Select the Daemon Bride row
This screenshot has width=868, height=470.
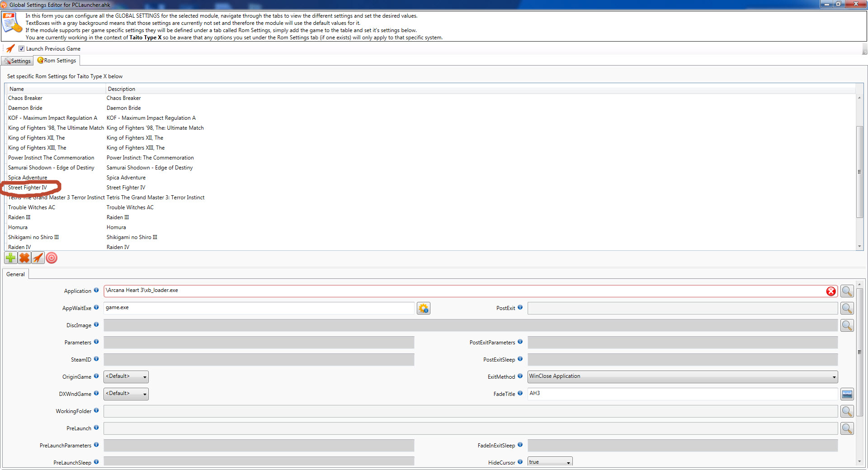430,108
